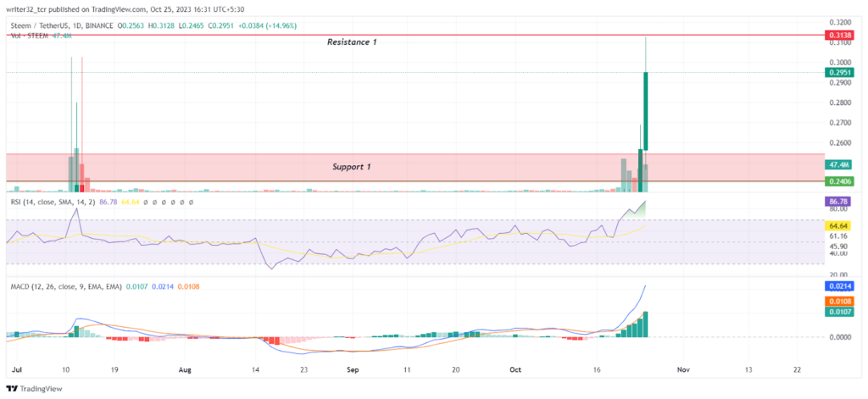
Task: Click the blue 0.0214 MACD value tag
Action: pos(839,286)
